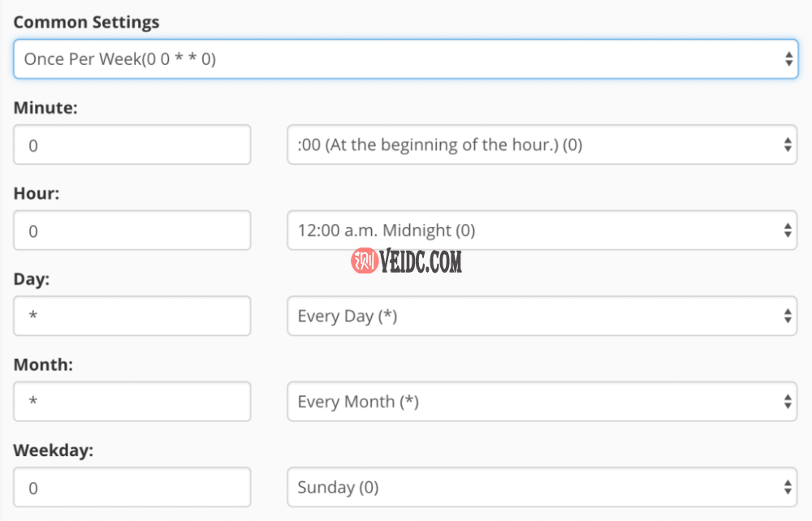
Task: Open the Common Settings dropdown
Action: click(x=404, y=59)
